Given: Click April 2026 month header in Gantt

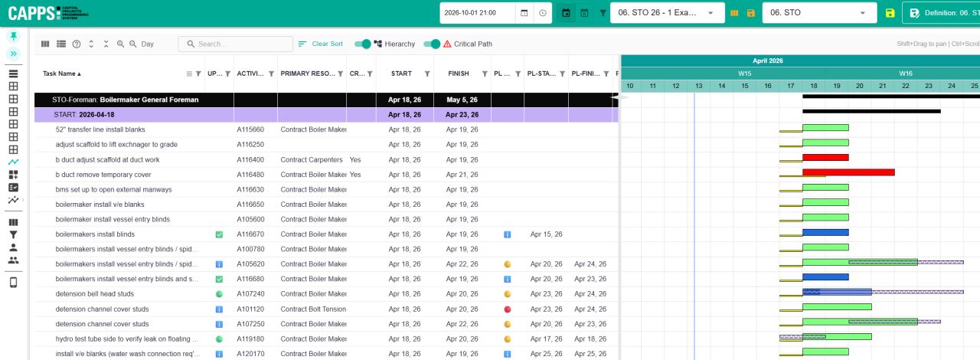Looking at the screenshot, I should (768, 61).
